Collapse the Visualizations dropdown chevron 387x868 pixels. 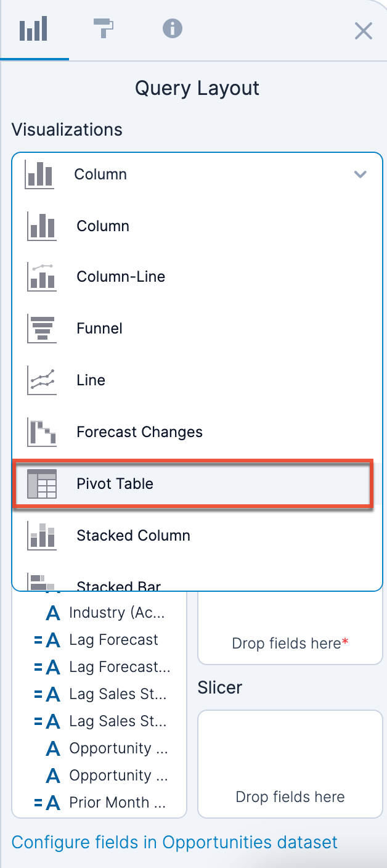coord(361,174)
